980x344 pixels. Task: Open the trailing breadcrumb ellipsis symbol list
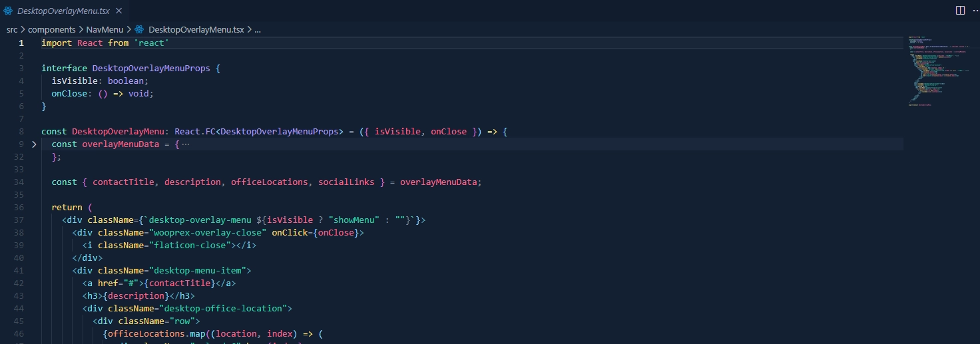coord(257,30)
